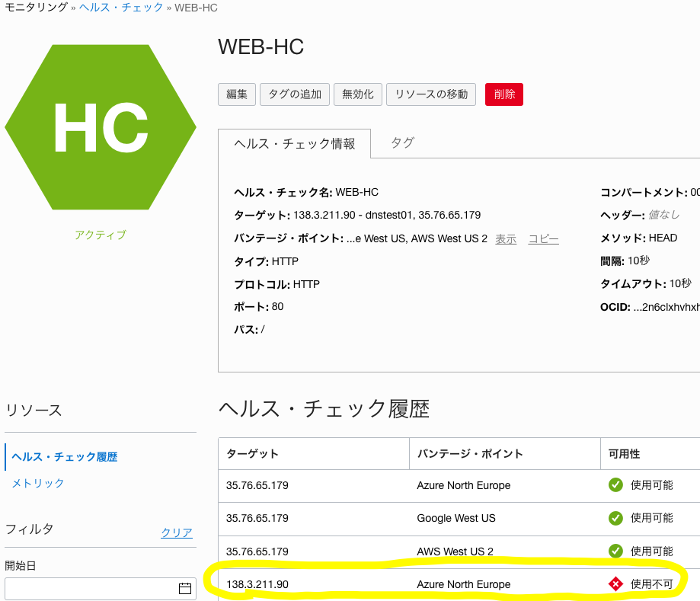
Task: Click the 編集 button
Action: [x=237, y=94]
